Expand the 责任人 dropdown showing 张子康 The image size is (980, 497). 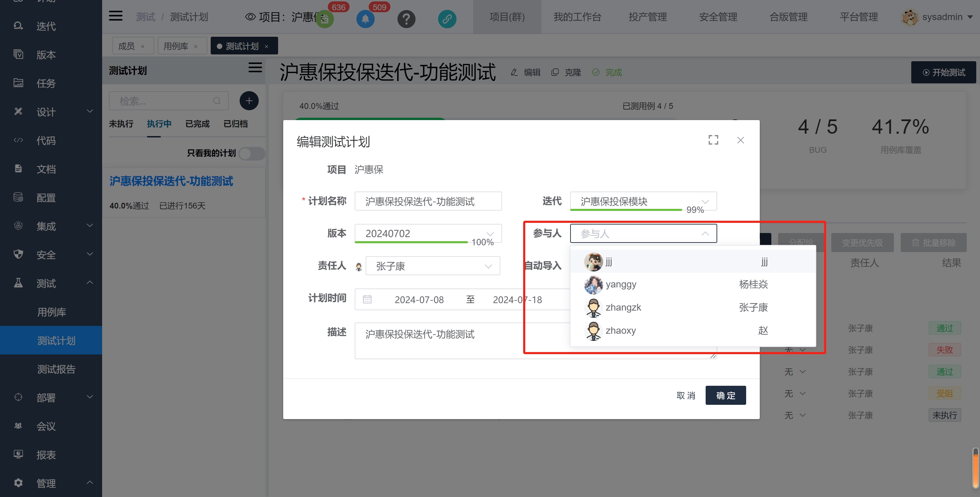tap(432, 266)
